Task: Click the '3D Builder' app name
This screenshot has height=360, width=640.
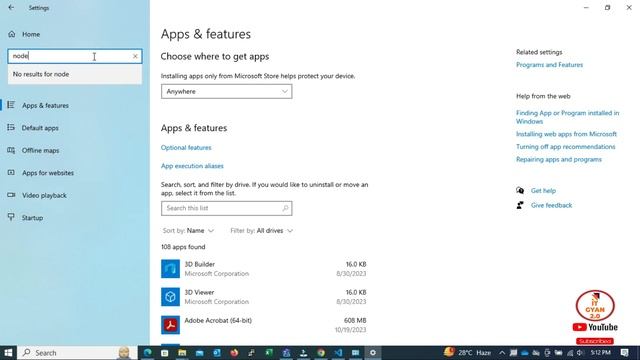Action: coord(200,264)
